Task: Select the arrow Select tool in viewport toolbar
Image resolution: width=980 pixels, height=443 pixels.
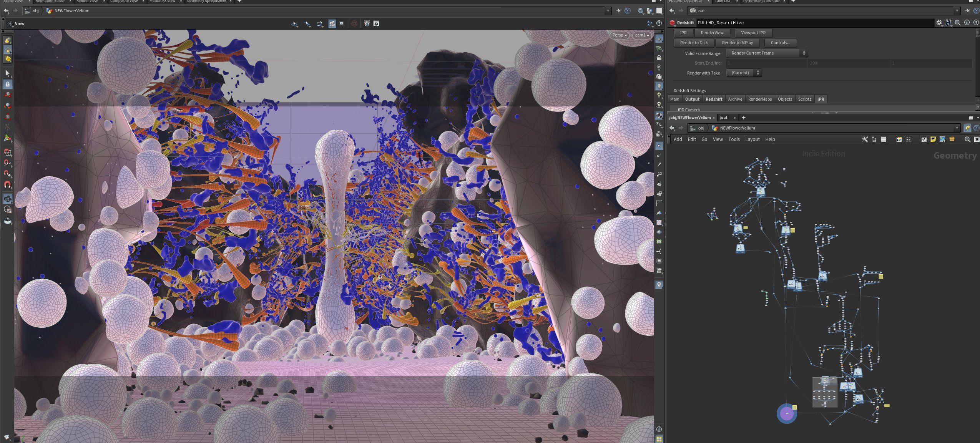Action: [x=7, y=73]
